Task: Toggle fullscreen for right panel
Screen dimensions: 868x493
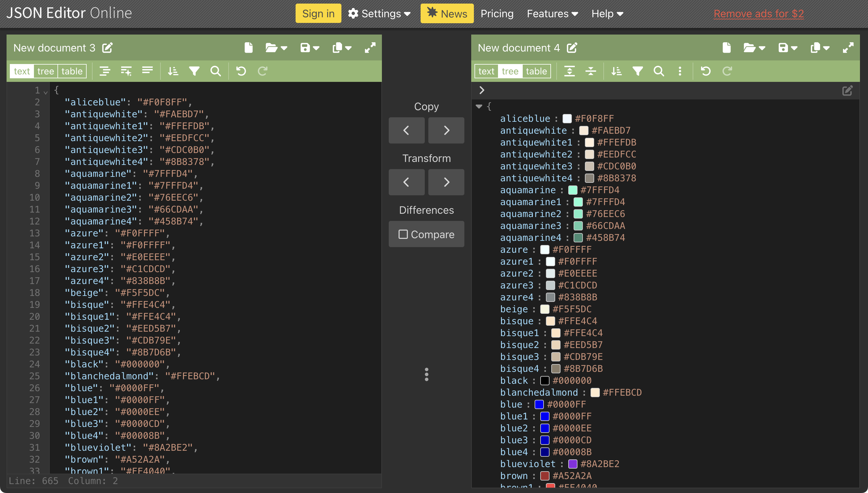Action: click(x=848, y=48)
